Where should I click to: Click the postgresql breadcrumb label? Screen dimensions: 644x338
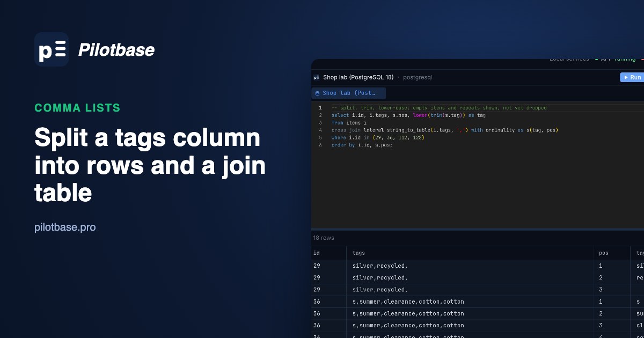[x=418, y=77]
